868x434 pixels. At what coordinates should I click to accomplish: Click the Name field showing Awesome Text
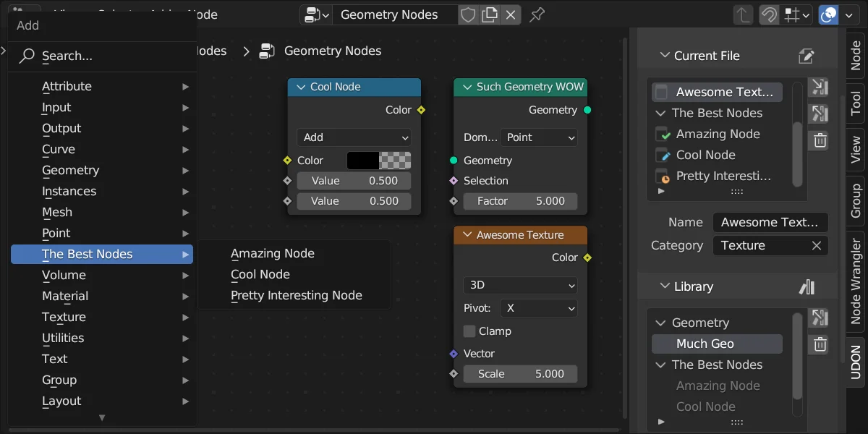tap(770, 222)
